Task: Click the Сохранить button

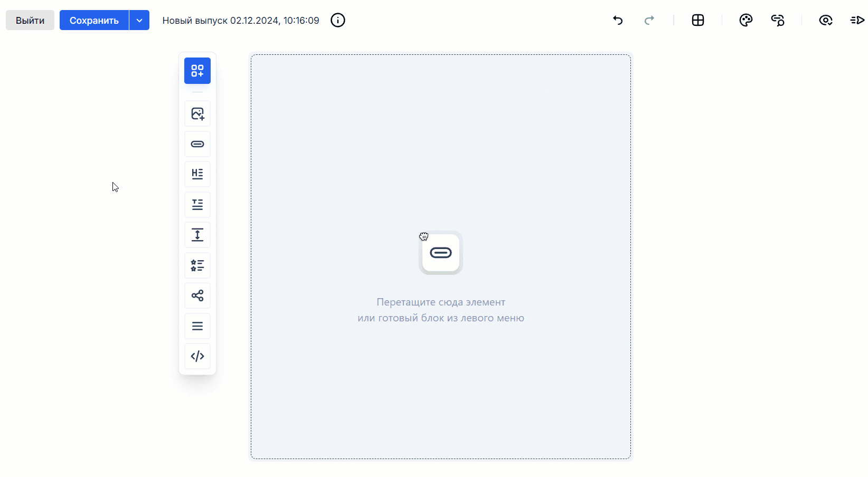Action: (94, 20)
